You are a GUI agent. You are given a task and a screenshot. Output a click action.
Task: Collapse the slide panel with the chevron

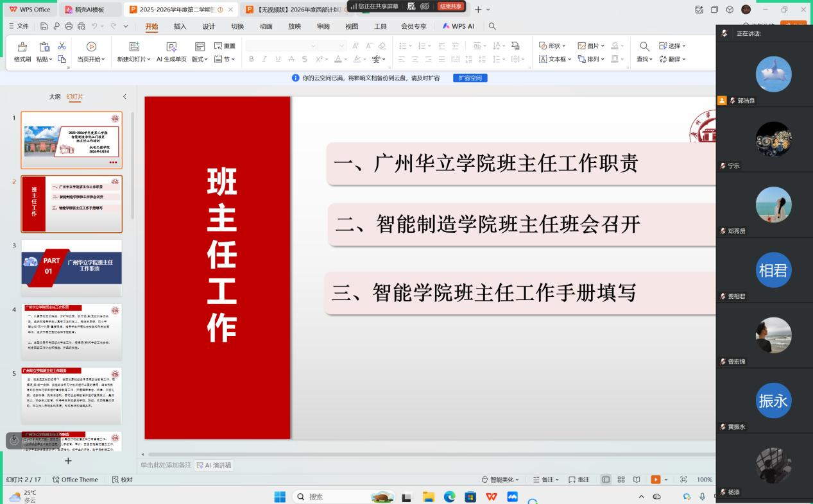click(124, 97)
